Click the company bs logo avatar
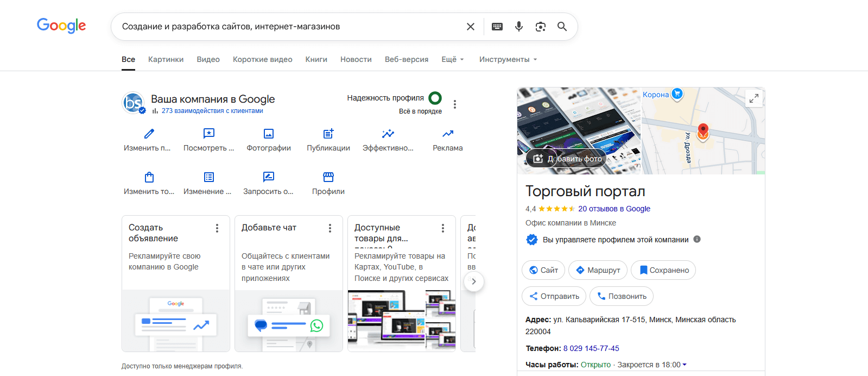This screenshot has height=376, width=868. (x=133, y=102)
